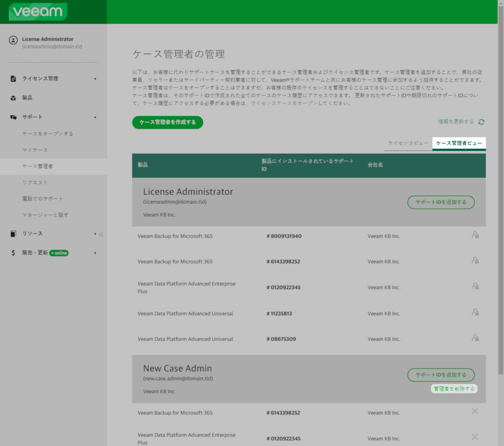The image size is (504, 446).
Task: Click (new.case.admin@domain.tld) email text
Action: click(178, 378)
